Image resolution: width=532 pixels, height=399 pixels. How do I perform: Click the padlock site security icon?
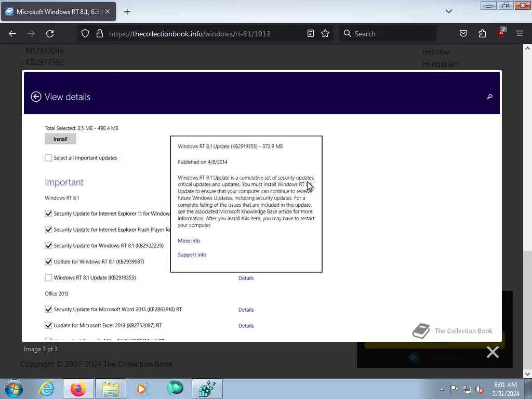coord(99,34)
